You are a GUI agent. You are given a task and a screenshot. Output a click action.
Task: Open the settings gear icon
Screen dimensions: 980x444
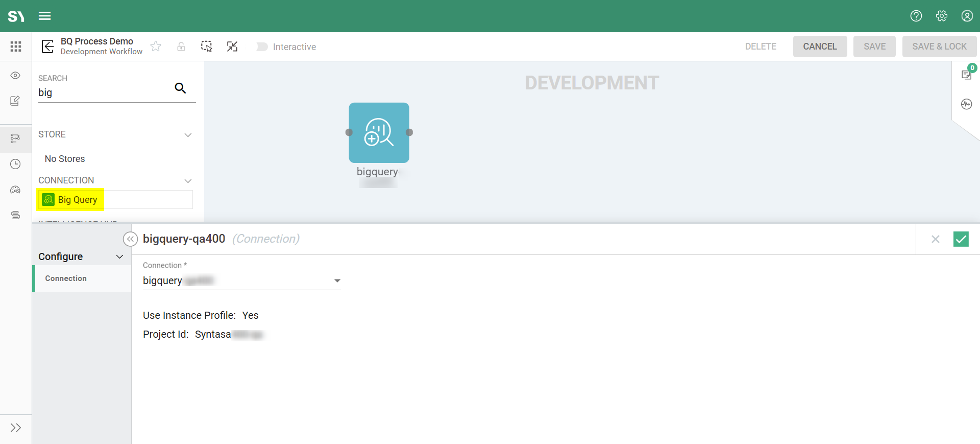(x=942, y=16)
